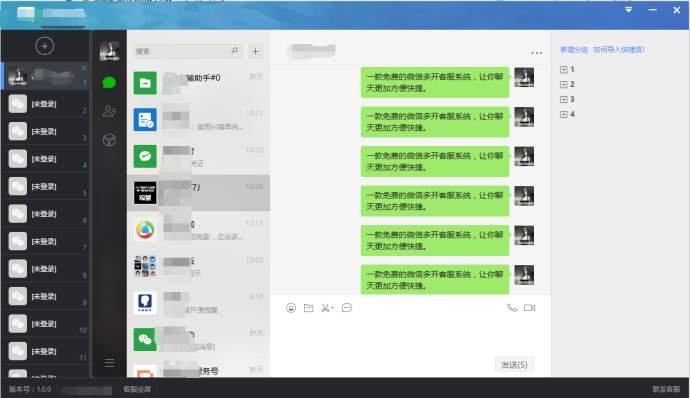Open the WeChat Pay chat with green checkmark

pyautogui.click(x=198, y=156)
